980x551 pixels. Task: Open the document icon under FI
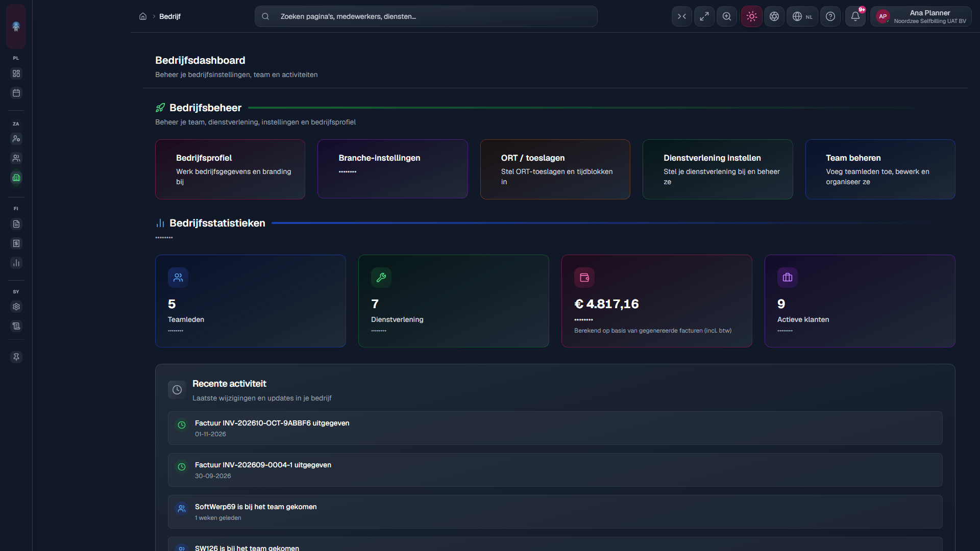tap(16, 224)
